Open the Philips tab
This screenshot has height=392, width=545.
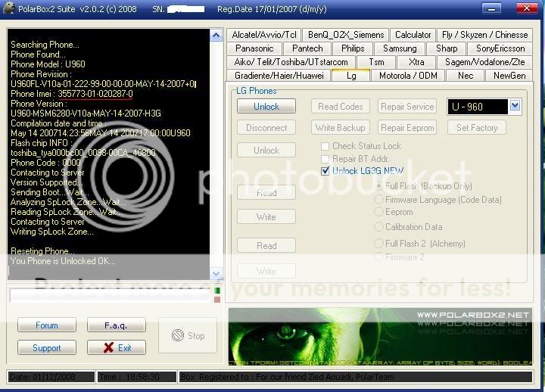[x=353, y=48]
